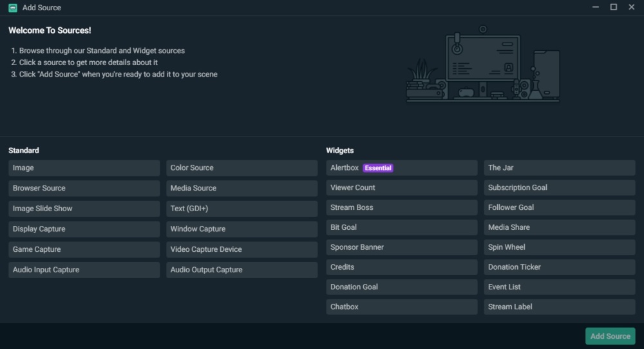Select Stream Boss widget
The width and height of the screenshot is (644, 349).
click(x=401, y=207)
